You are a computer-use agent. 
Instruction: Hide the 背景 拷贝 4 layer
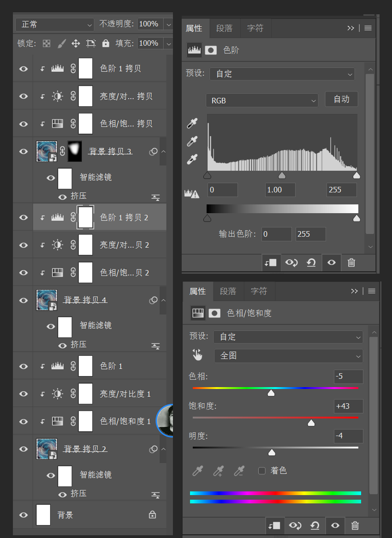[x=24, y=300]
